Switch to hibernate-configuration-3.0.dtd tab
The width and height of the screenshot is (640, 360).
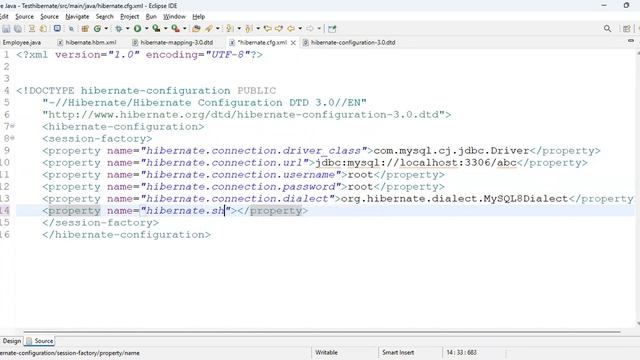(349, 42)
